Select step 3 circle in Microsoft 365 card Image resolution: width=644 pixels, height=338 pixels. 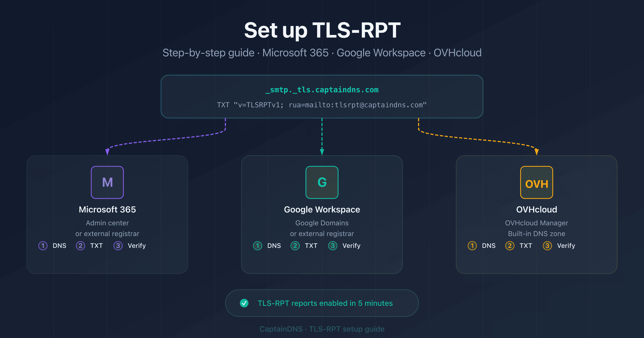(118, 246)
